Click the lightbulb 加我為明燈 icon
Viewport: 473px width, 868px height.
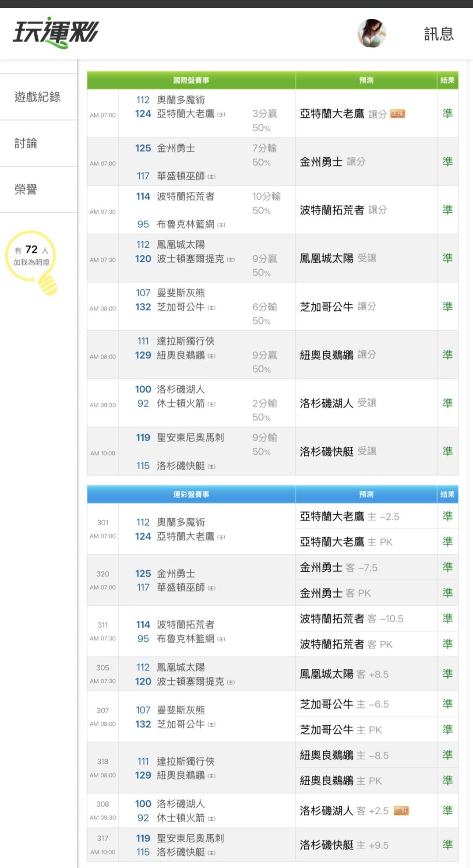coord(32,260)
